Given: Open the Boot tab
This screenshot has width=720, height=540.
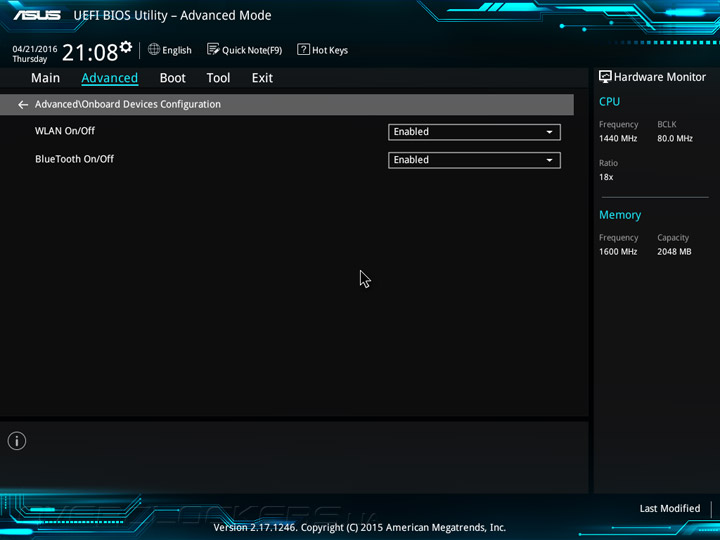Looking at the screenshot, I should (173, 78).
